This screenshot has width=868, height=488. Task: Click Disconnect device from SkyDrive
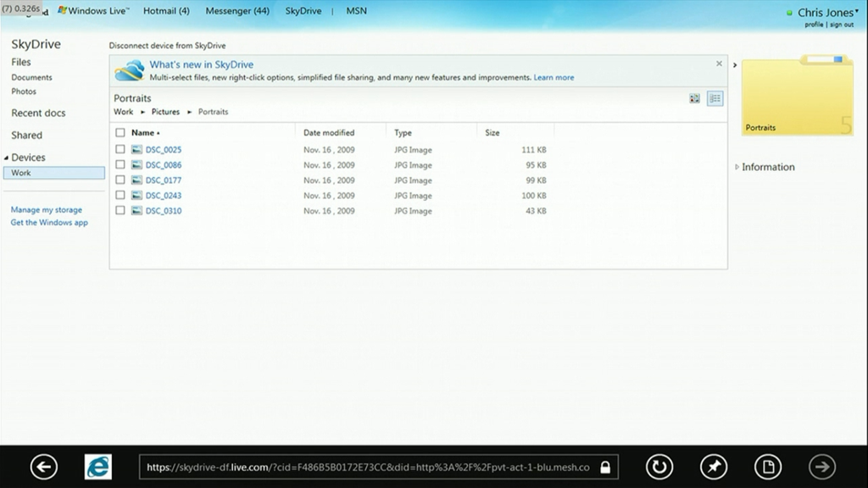(x=167, y=46)
